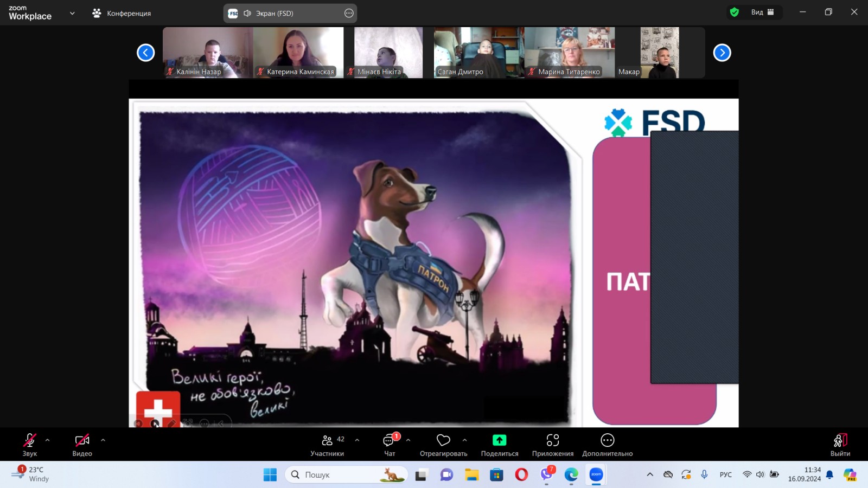
Task: Start camera with the Видео button
Action: point(82,445)
